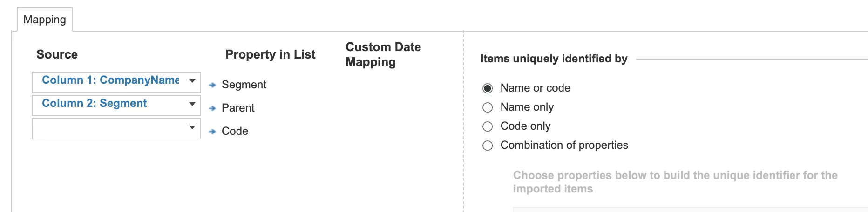
Task: Click the dropdown arrow of Column 1 selector
Action: point(192,81)
